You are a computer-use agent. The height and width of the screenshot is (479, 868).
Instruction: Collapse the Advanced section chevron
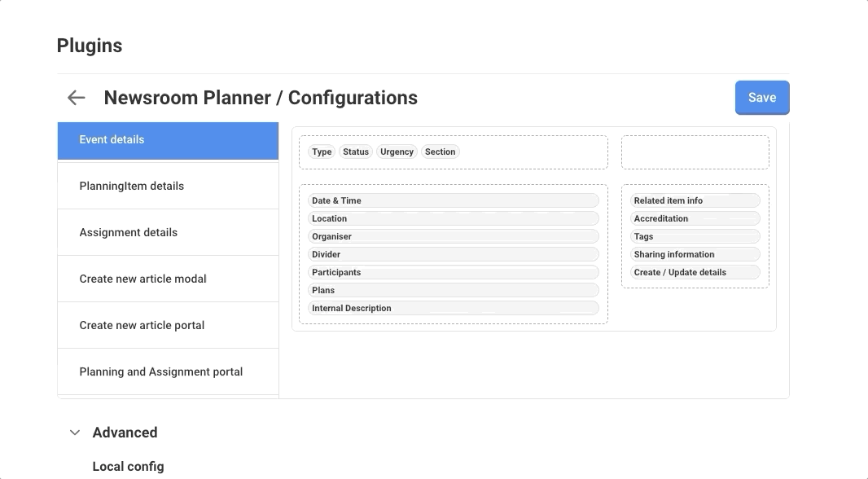(75, 433)
